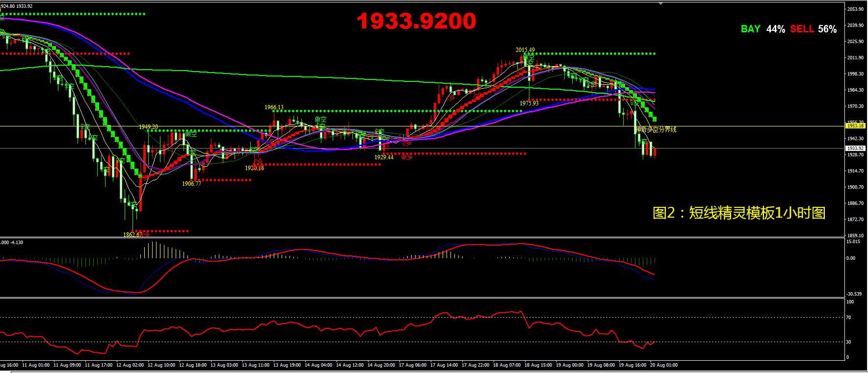Select the 1966.13 price label on chart

274,107
